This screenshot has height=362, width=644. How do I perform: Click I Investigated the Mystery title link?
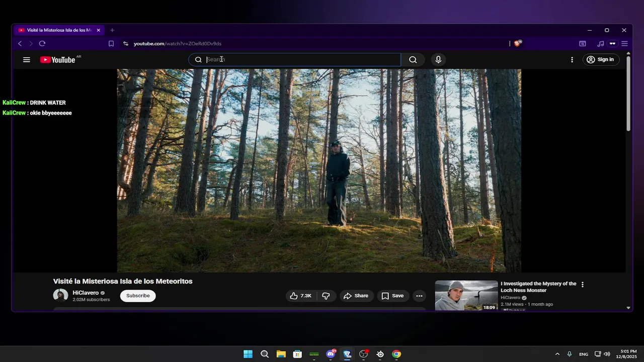tap(538, 287)
